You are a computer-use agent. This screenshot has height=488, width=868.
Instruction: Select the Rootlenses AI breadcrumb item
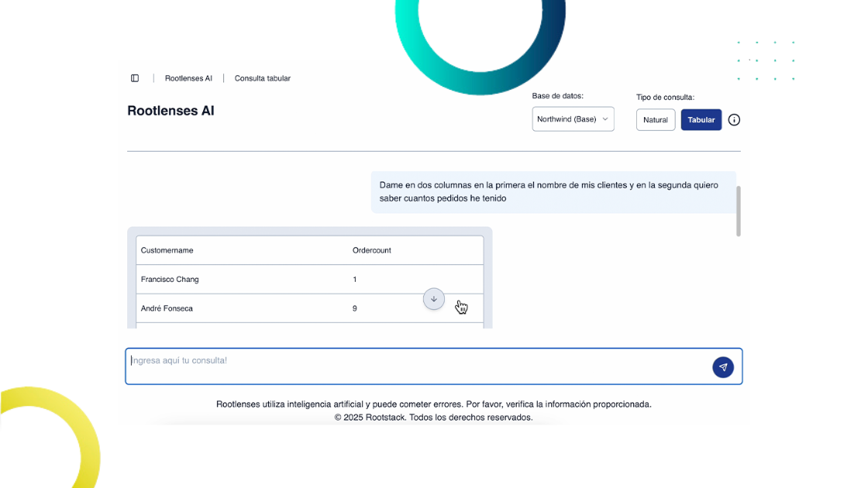click(x=188, y=77)
